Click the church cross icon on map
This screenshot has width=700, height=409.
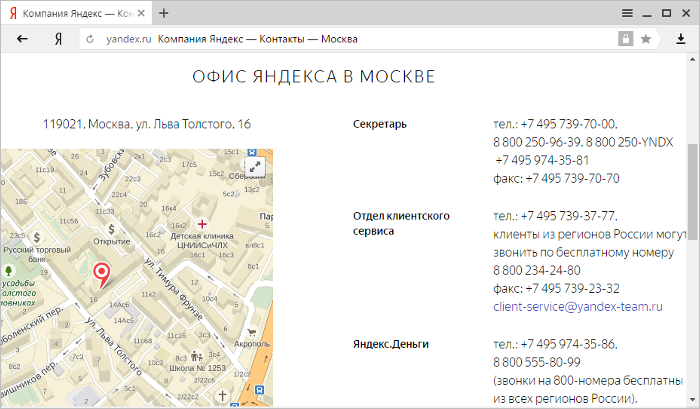click(222, 395)
